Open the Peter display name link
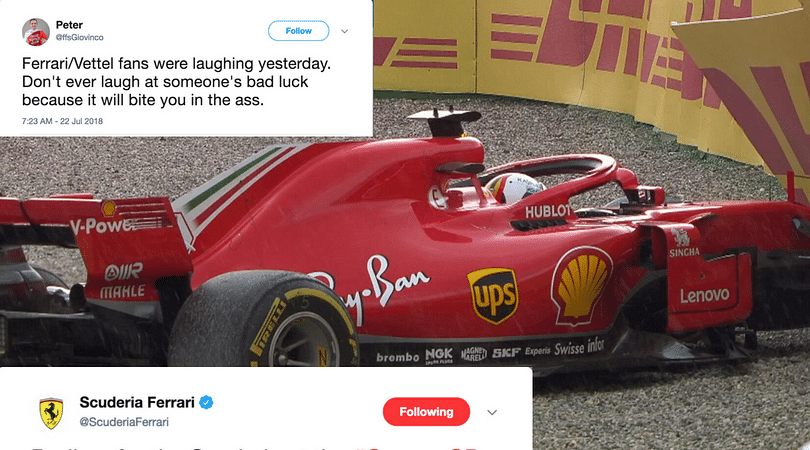This screenshot has height=450, width=810. click(69, 25)
